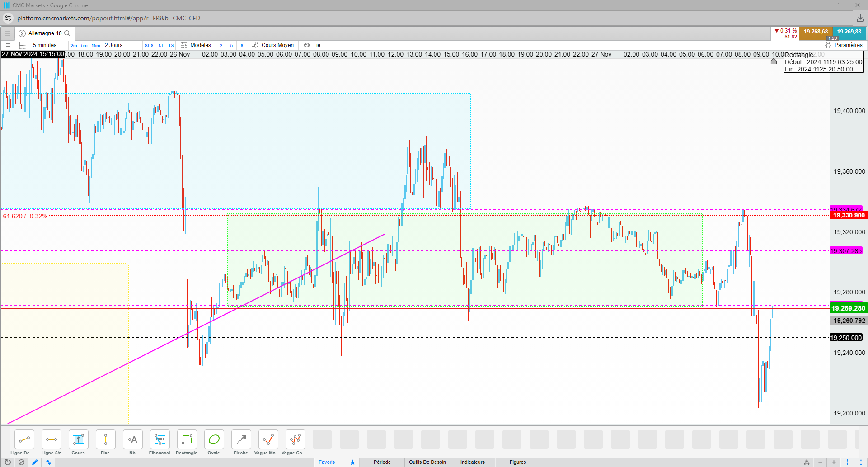This screenshot has width=868, height=467.
Task: Select the SLS range shortcut
Action: (149, 45)
